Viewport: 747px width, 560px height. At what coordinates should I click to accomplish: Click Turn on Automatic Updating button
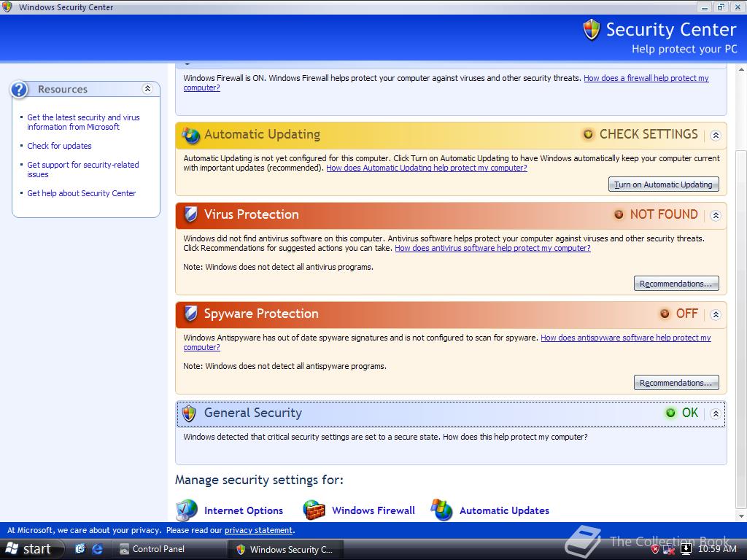tap(664, 184)
